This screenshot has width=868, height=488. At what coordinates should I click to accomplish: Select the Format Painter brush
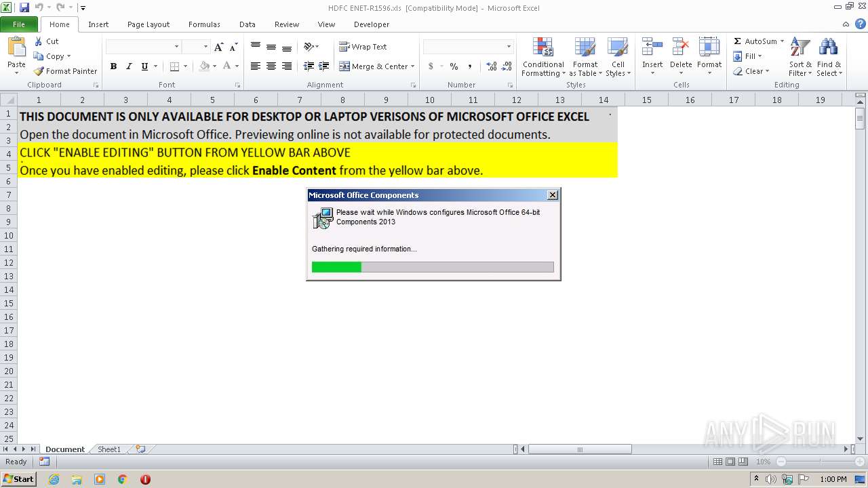(x=66, y=71)
